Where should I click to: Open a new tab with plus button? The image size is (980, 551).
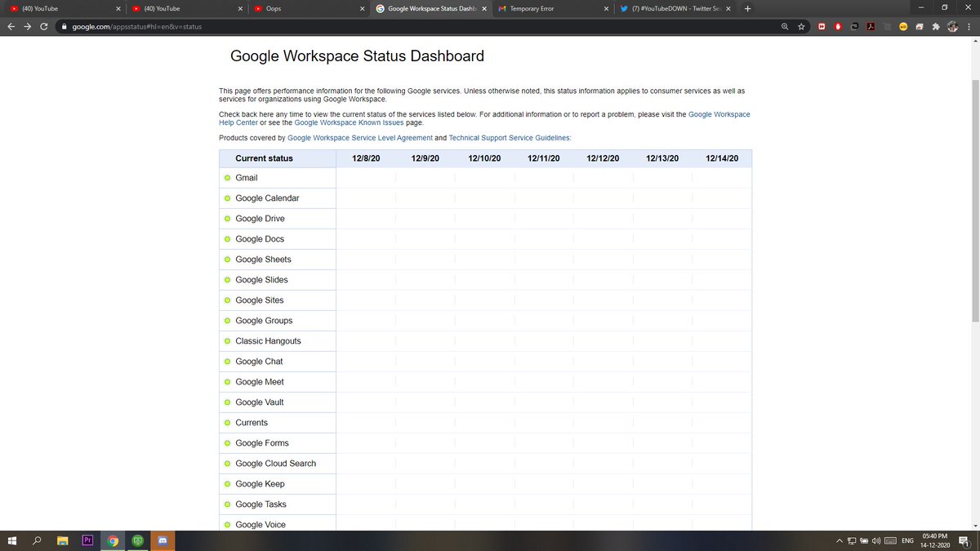click(748, 9)
